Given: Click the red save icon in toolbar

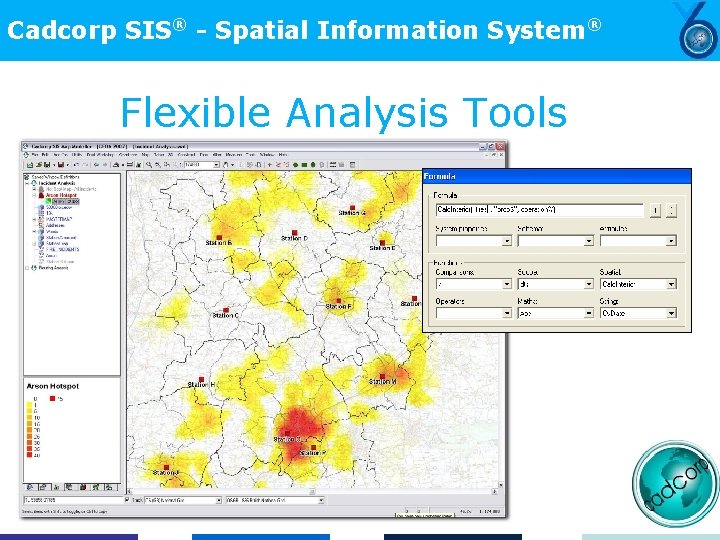Looking at the screenshot, I should coord(60,165).
